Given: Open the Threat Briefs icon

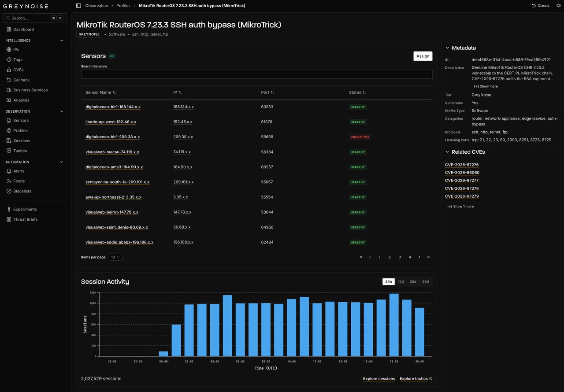Looking at the screenshot, I should coord(9,219).
